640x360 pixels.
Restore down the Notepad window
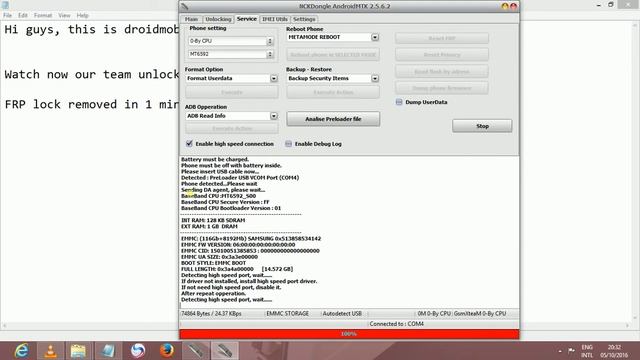(x=611, y=5)
